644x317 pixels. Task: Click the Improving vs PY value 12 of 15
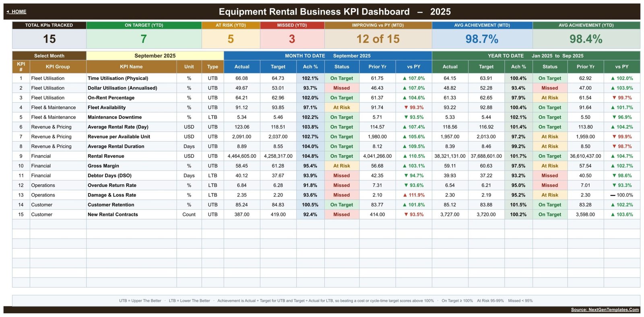378,39
